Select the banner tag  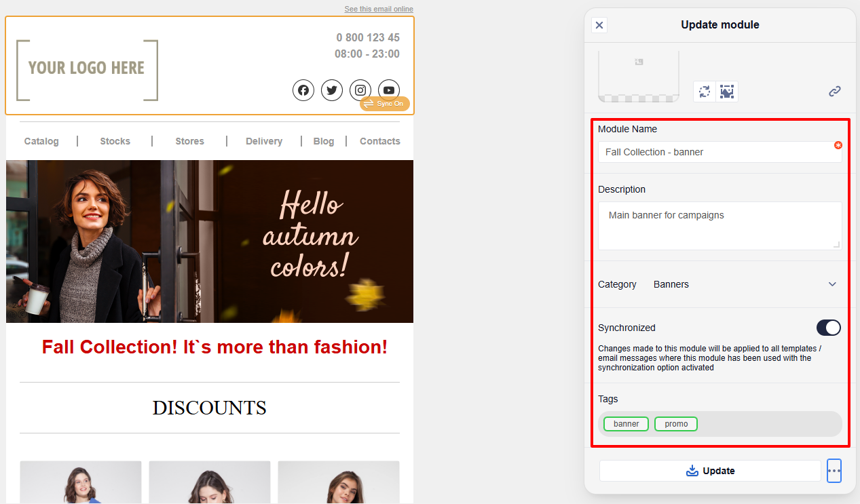(x=627, y=424)
